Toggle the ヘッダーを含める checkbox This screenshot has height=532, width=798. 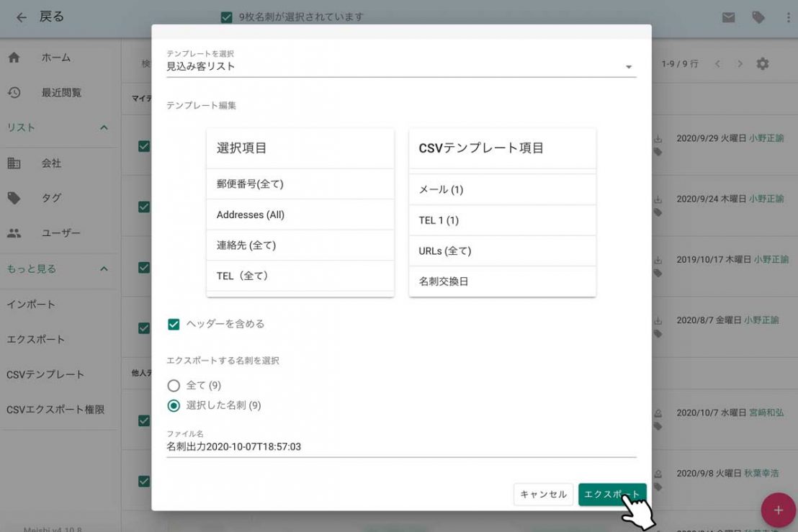pyautogui.click(x=174, y=324)
